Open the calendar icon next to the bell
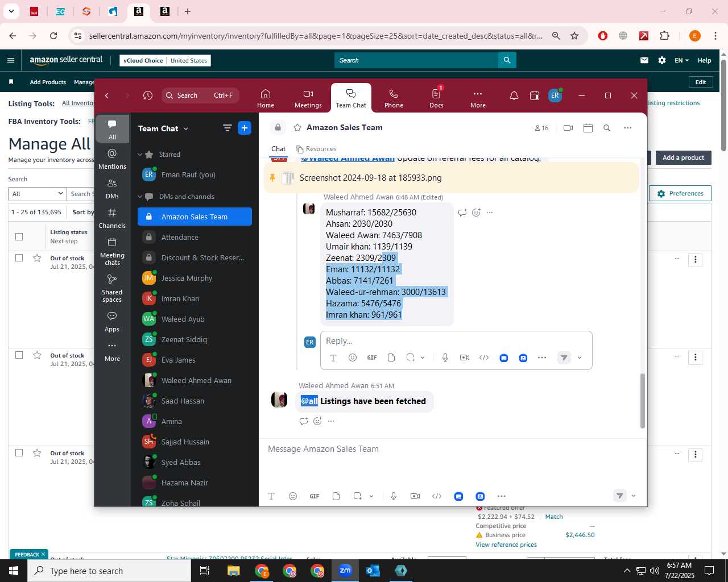This screenshot has width=728, height=582. pos(535,95)
